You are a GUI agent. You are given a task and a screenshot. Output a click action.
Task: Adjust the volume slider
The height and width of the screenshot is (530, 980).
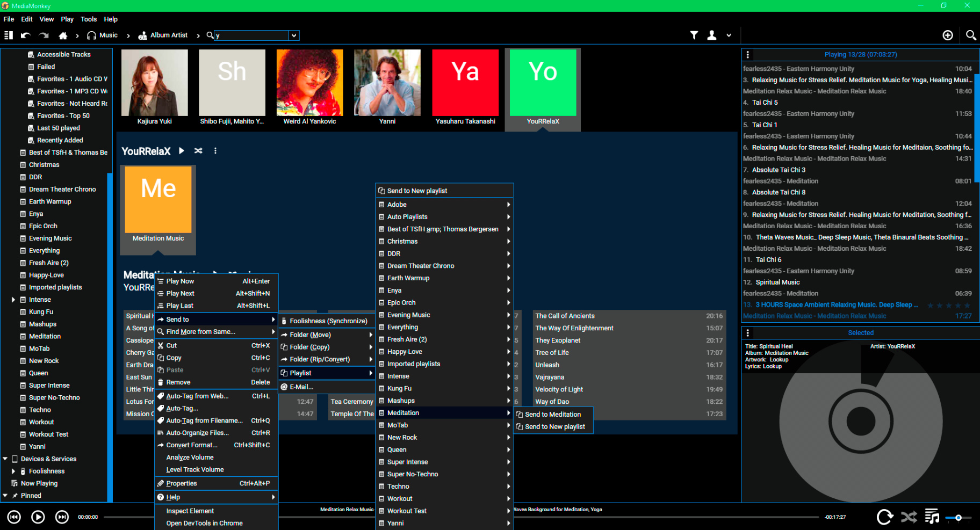pyautogui.click(x=959, y=518)
